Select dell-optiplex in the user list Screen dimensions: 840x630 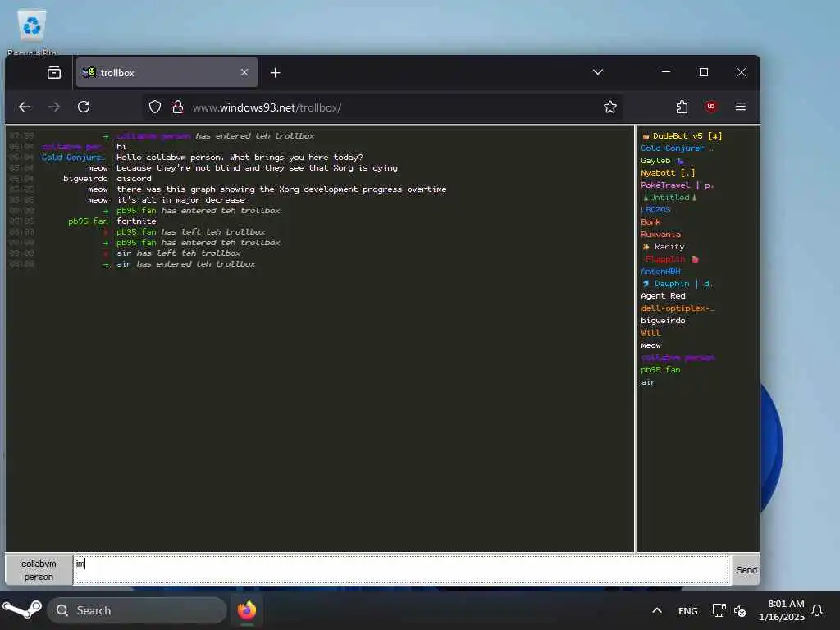pos(678,308)
